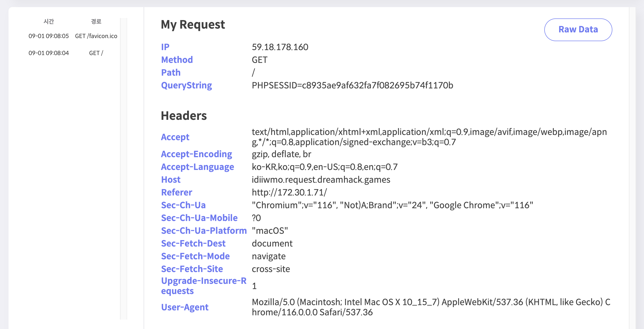Click the My Request heading
644x329 pixels.
pos(193,25)
